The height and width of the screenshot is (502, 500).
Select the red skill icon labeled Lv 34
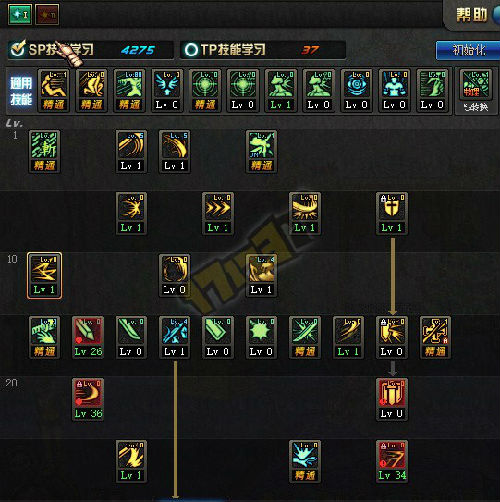pos(392,461)
